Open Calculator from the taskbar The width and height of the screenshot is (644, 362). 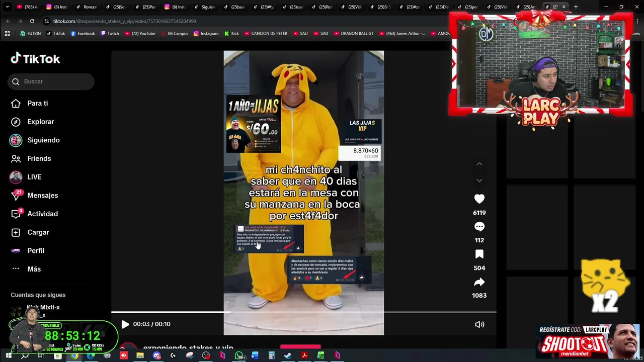click(271, 355)
